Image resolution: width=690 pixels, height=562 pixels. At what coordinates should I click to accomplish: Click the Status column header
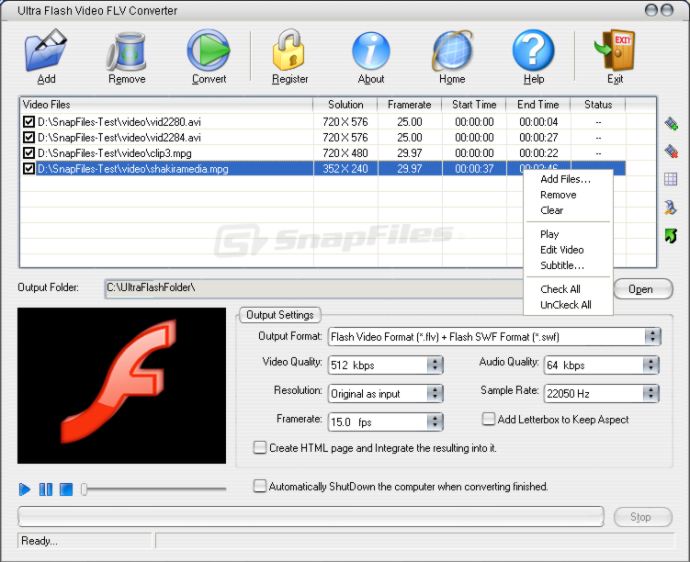(598, 104)
